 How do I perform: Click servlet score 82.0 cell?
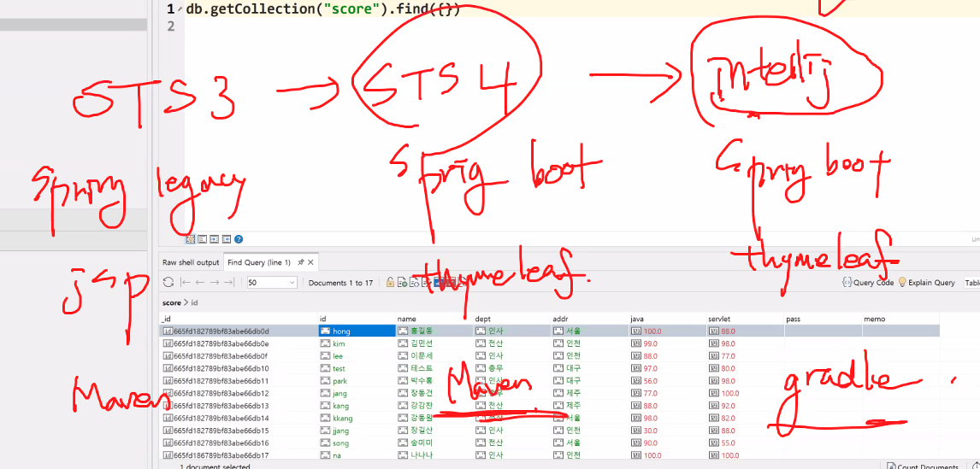click(745, 419)
